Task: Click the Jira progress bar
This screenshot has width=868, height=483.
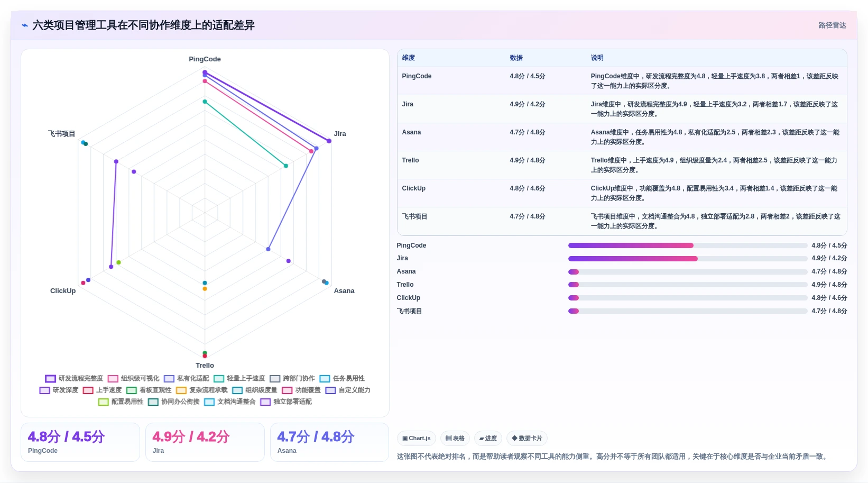Action: (x=688, y=259)
